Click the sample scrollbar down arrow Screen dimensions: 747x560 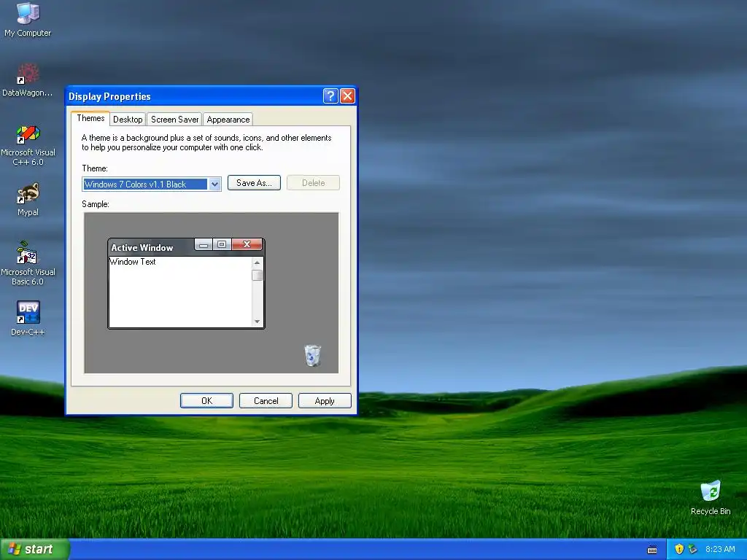click(x=258, y=322)
